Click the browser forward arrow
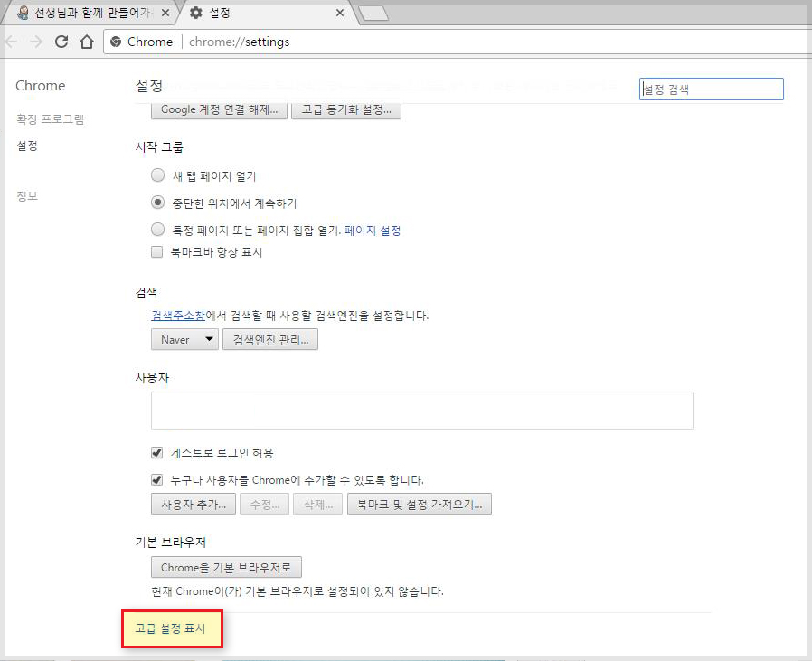Viewport: 812px width, 661px height. [x=36, y=42]
